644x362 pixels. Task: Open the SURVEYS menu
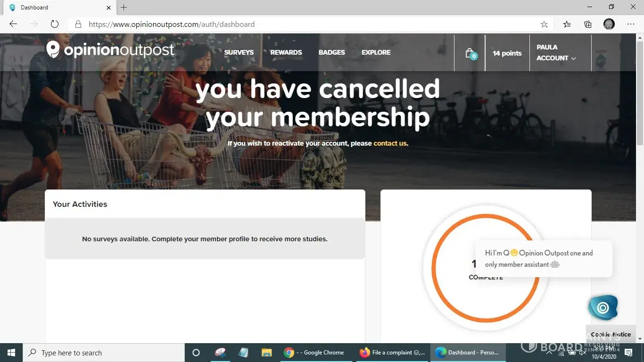click(239, 52)
